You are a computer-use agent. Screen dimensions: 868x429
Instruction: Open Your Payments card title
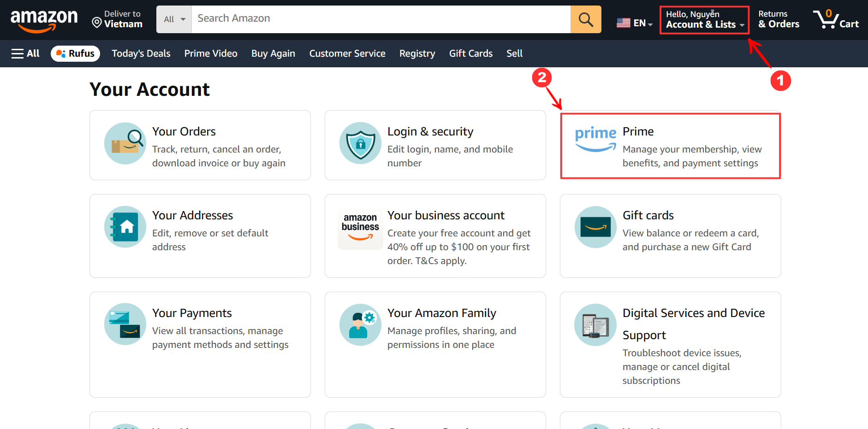pos(192,313)
